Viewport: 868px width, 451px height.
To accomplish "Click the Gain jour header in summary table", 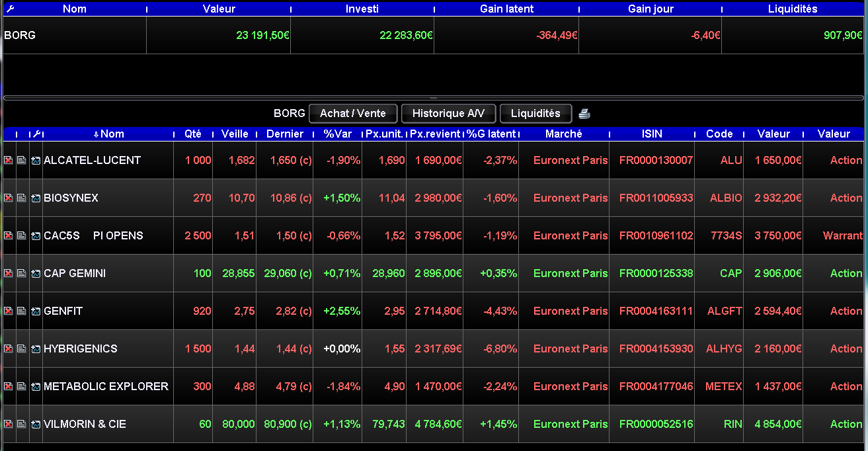I will (651, 9).
